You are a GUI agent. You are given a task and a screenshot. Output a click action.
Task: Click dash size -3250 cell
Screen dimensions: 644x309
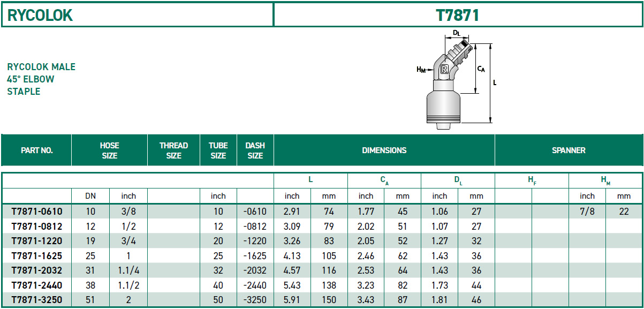coord(255,300)
